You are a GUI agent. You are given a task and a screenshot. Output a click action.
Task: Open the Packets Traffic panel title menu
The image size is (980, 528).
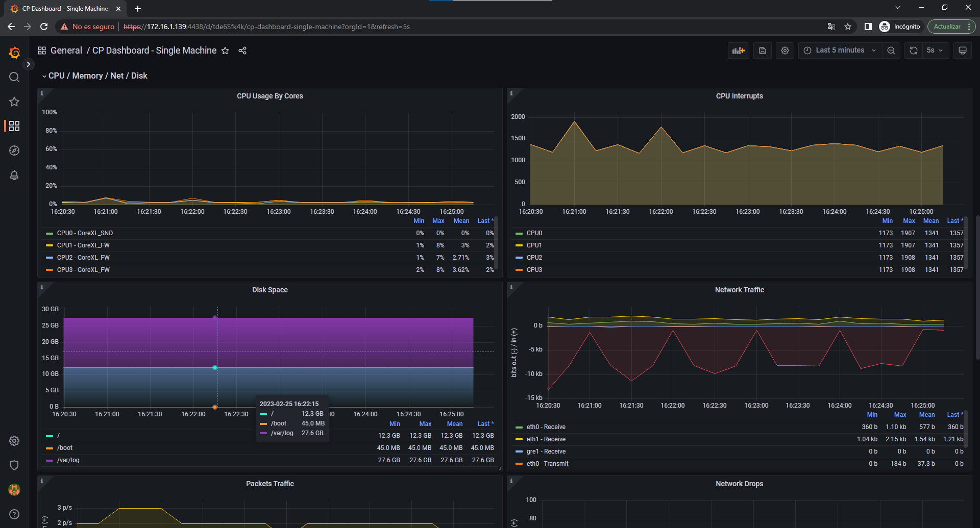[x=269, y=484]
